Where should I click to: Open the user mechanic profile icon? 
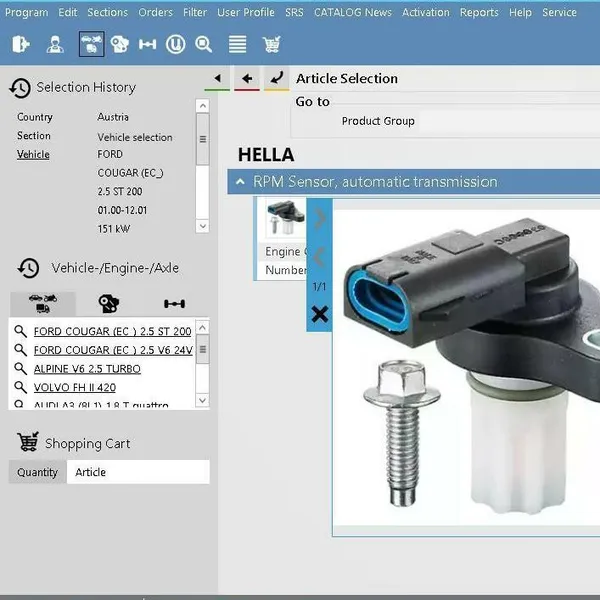point(55,44)
